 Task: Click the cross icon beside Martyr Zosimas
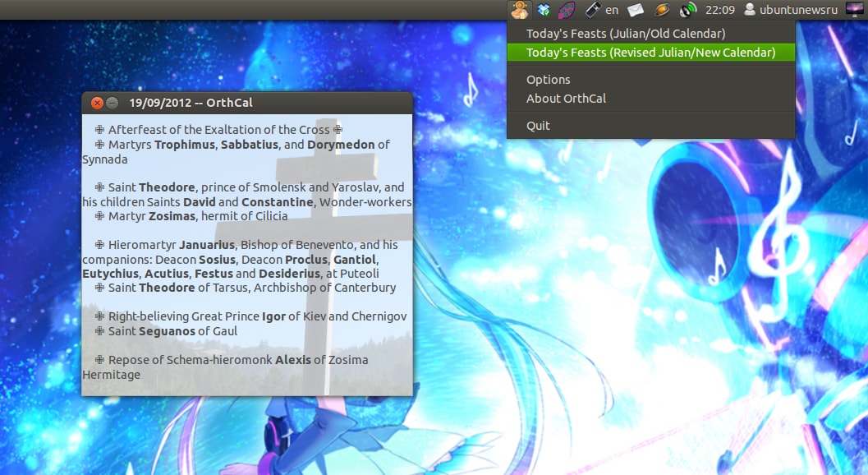click(x=99, y=215)
